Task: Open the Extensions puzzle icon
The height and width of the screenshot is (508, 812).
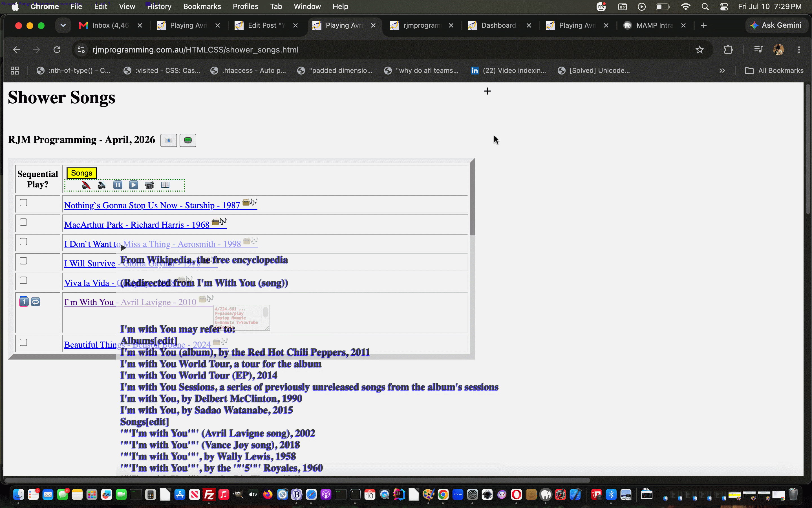Action: pos(728,50)
